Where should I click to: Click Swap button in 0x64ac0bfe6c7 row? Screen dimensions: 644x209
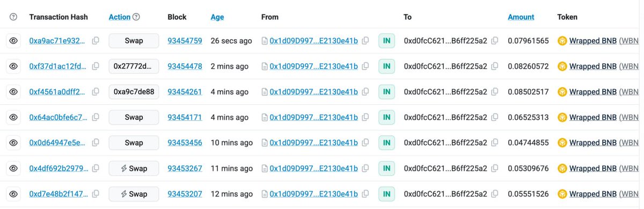point(134,117)
